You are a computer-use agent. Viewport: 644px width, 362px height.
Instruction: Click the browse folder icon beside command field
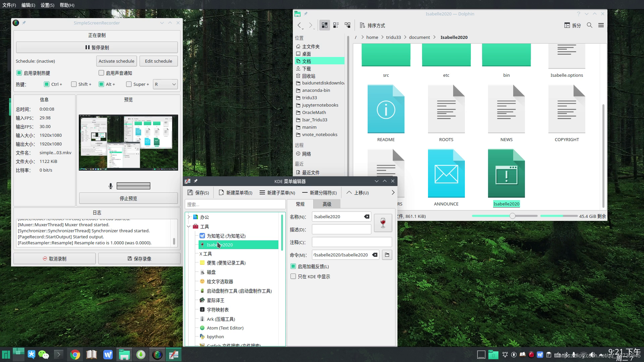387,255
